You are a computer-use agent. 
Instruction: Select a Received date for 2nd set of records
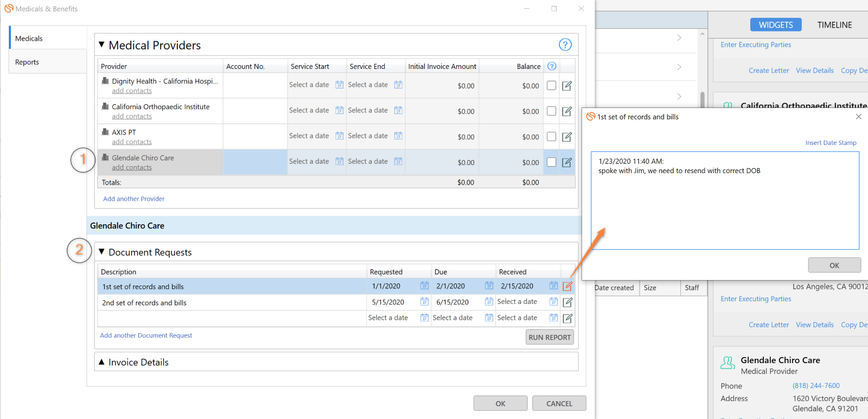(517, 302)
